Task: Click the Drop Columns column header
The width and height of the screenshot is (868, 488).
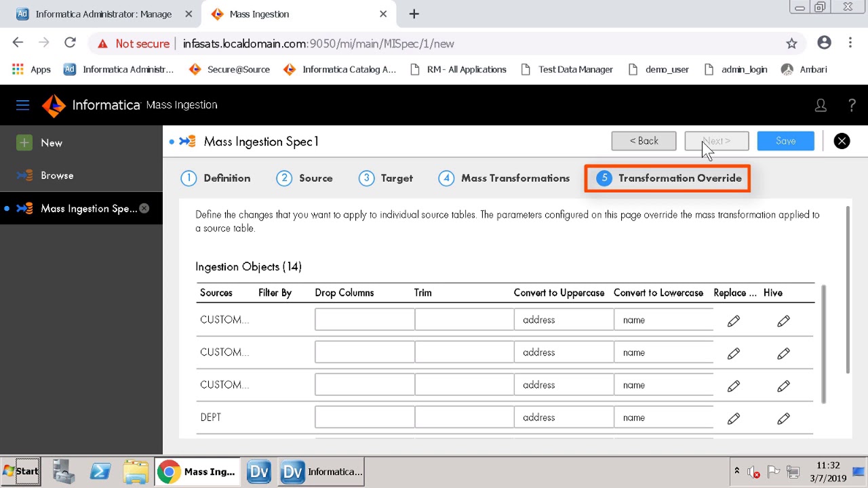Action: click(x=344, y=293)
